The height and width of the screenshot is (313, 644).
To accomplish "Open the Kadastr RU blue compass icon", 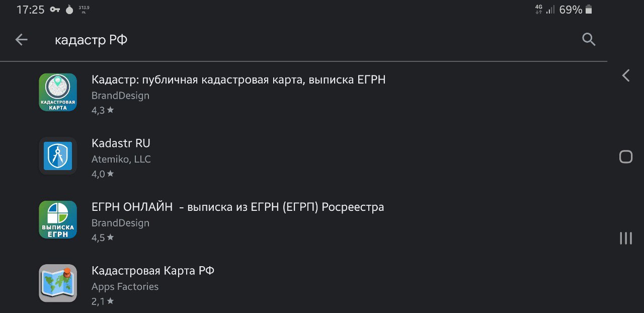I will (58, 156).
